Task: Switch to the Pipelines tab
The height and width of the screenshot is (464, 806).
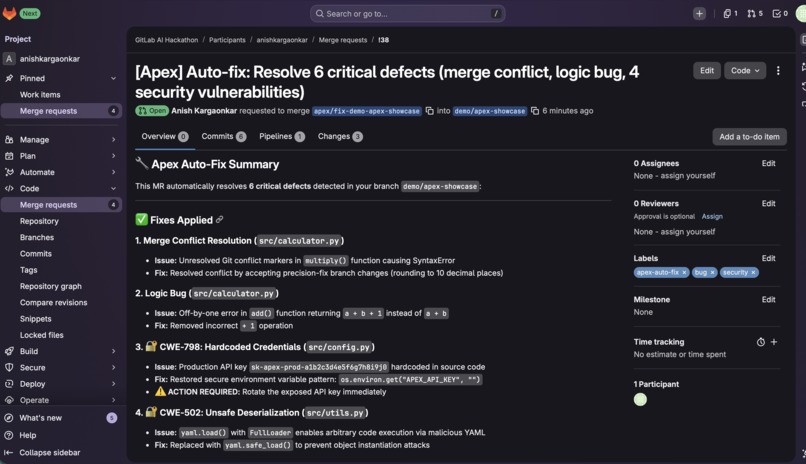Action: pyautogui.click(x=282, y=137)
